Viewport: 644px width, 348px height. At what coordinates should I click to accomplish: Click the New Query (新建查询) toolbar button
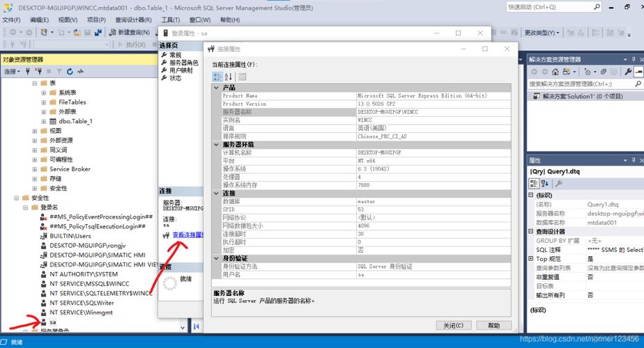click(x=130, y=32)
